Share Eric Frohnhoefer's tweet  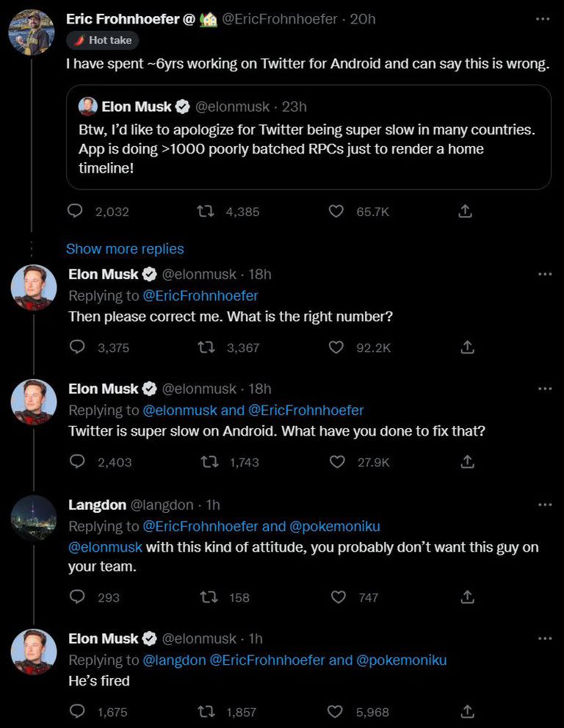click(464, 212)
